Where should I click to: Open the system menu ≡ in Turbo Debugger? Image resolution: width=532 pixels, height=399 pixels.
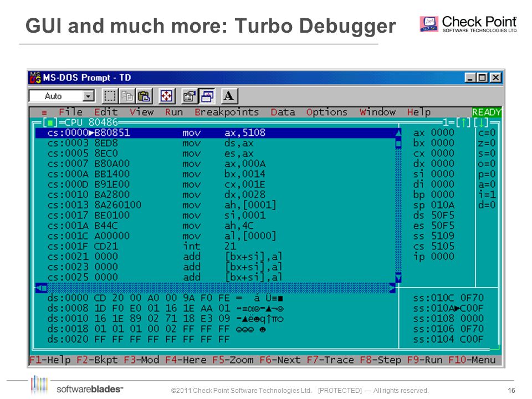coord(44,112)
